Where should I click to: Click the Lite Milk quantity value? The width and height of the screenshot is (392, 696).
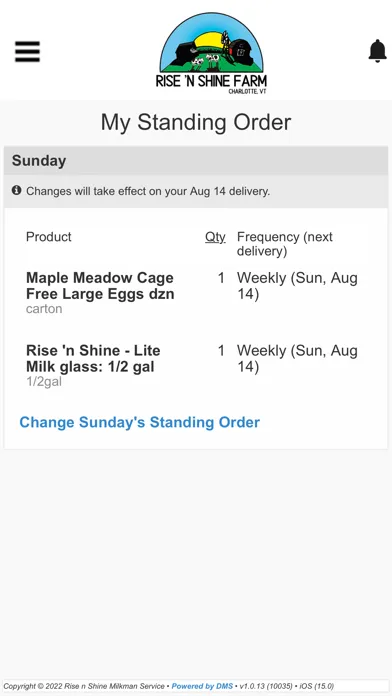click(x=221, y=351)
